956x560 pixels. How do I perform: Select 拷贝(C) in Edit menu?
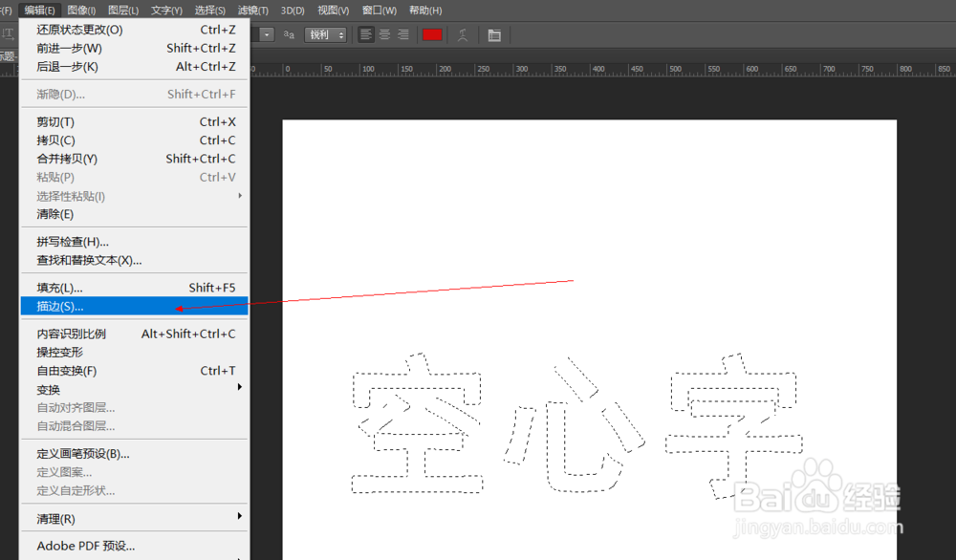(x=134, y=140)
